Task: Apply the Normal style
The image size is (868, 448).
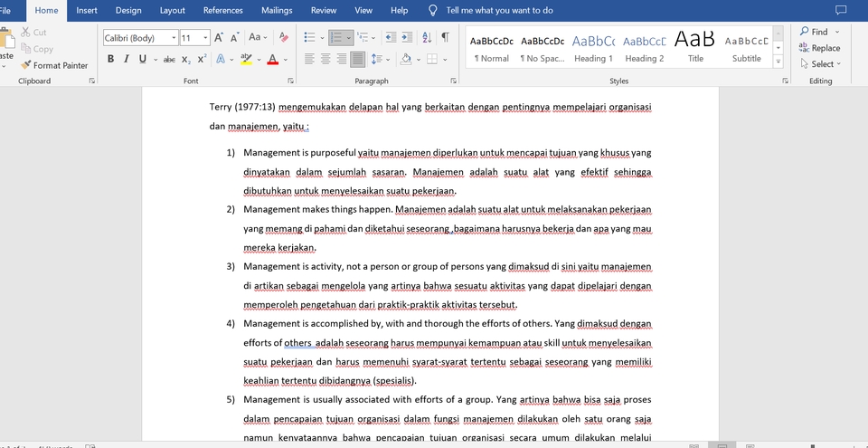Action: 492,48
